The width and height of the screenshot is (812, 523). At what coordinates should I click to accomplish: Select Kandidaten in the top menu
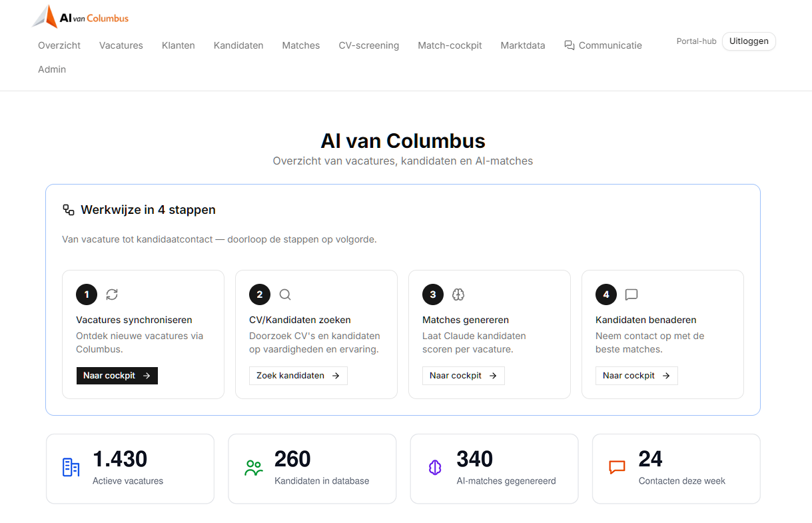coord(238,45)
